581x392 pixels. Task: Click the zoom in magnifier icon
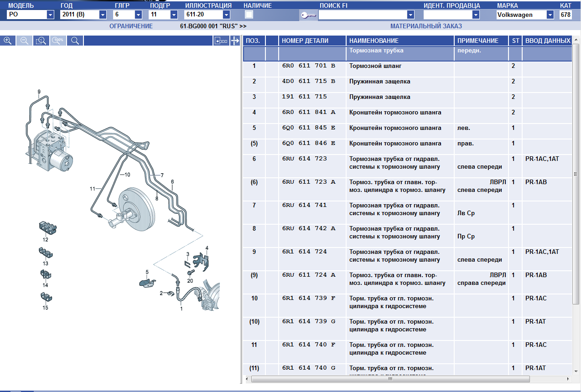[x=8, y=41]
